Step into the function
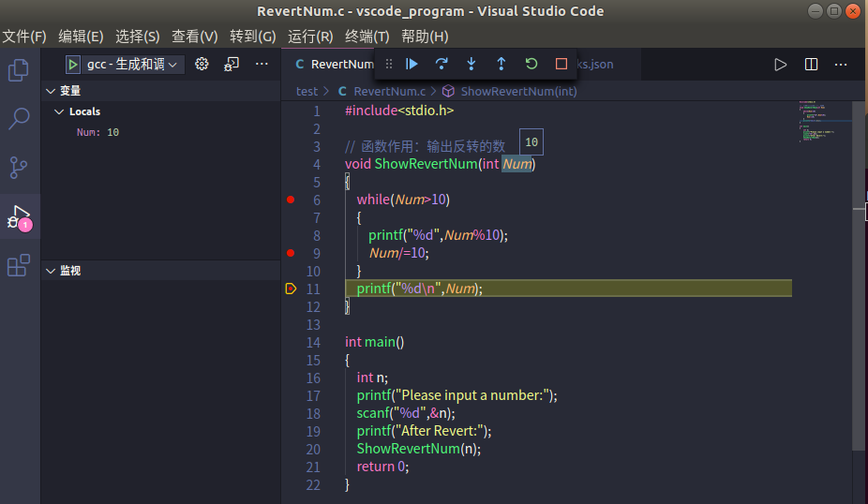 [x=471, y=65]
